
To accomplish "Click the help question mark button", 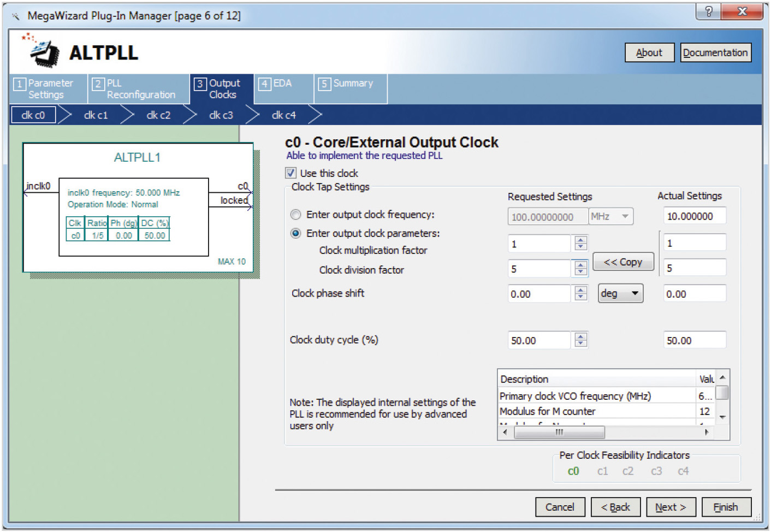I will tap(708, 11).
